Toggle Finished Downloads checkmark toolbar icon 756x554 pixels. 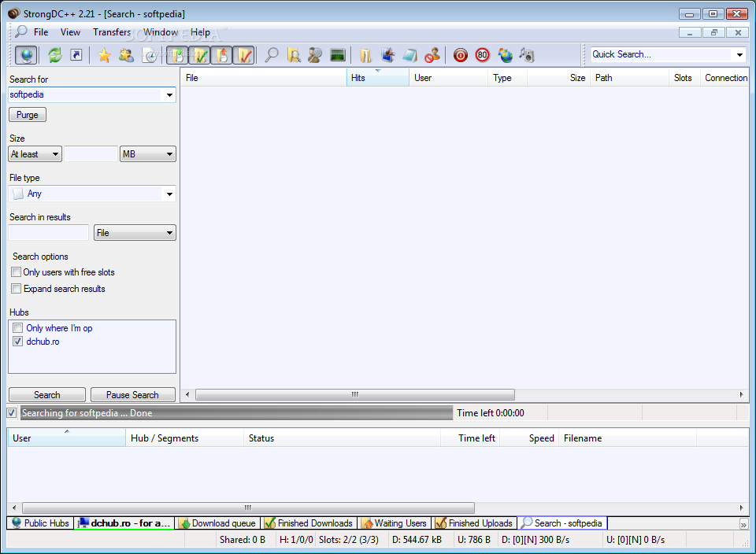click(199, 55)
